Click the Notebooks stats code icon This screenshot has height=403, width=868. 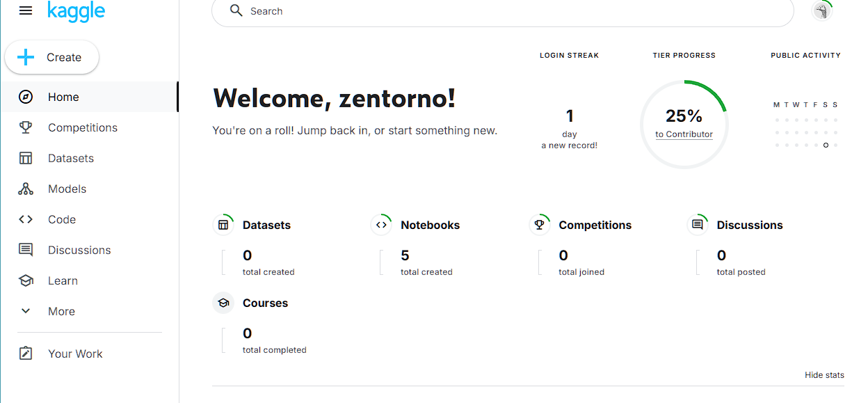[x=381, y=225]
